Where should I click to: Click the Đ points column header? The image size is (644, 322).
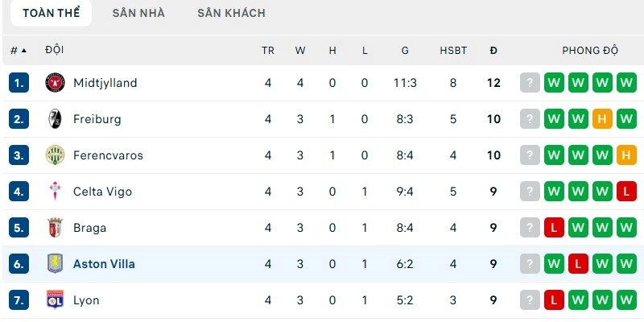point(493,50)
